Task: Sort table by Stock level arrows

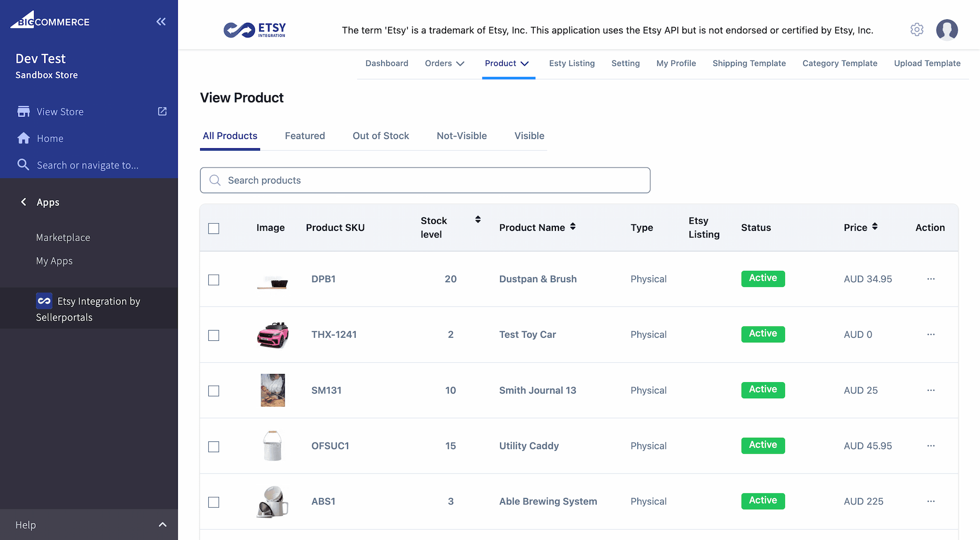Action: tap(478, 220)
